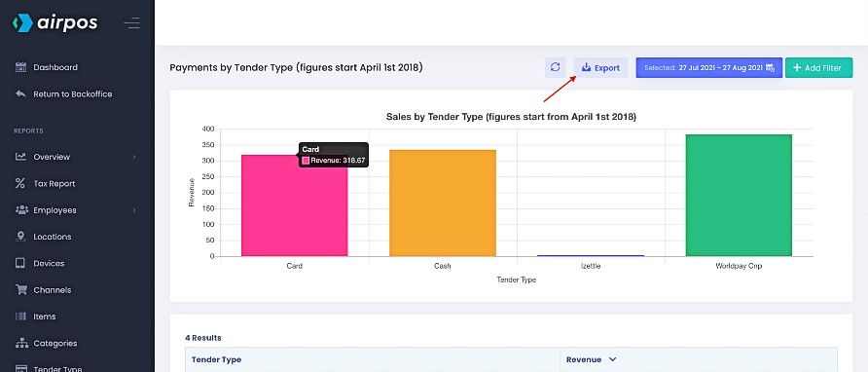The height and width of the screenshot is (372, 868).
Task: Click the Channels shopping cart icon
Action: point(21,290)
